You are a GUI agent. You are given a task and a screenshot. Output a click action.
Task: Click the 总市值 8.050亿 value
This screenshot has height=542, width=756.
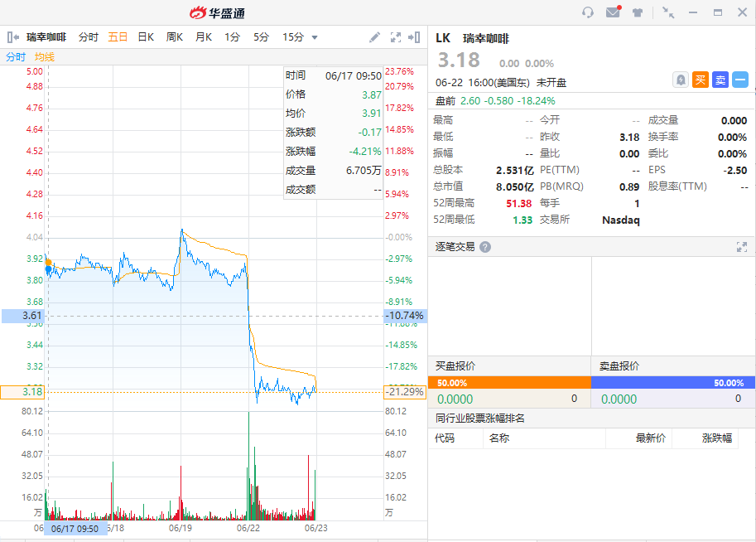pyautogui.click(x=515, y=187)
